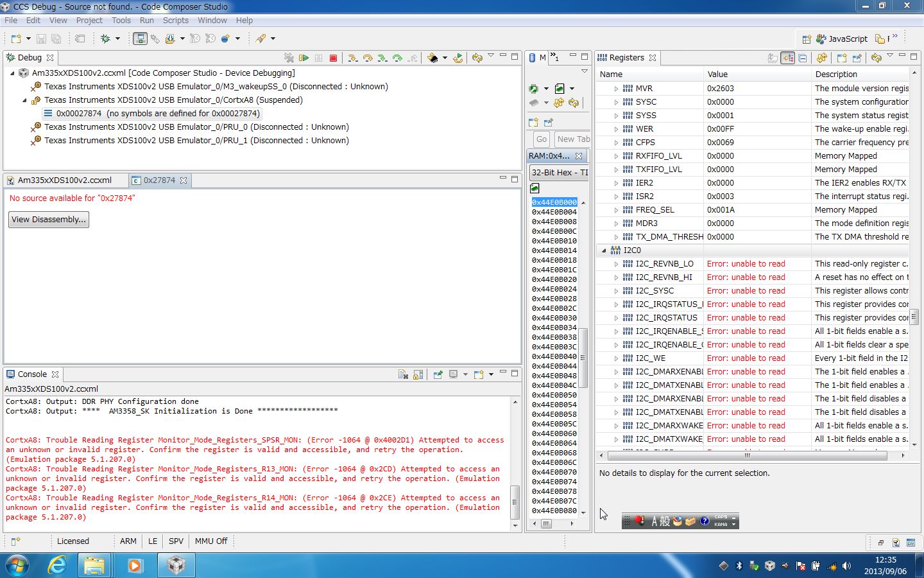Collapse the I2C0 register group
The width and height of the screenshot is (924, 578).
point(604,250)
